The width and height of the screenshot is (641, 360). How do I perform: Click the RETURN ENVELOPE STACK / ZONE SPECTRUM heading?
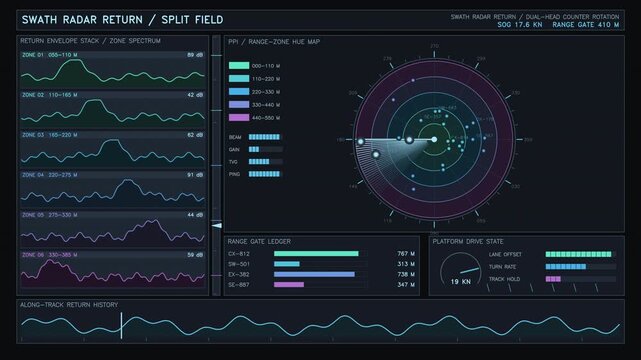click(90, 41)
